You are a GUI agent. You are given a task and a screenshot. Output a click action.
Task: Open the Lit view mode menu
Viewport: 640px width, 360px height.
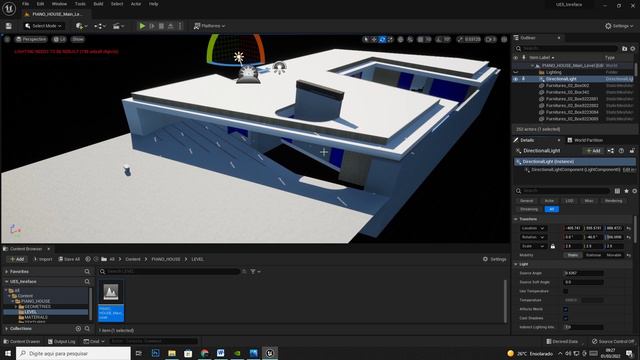[59, 39]
